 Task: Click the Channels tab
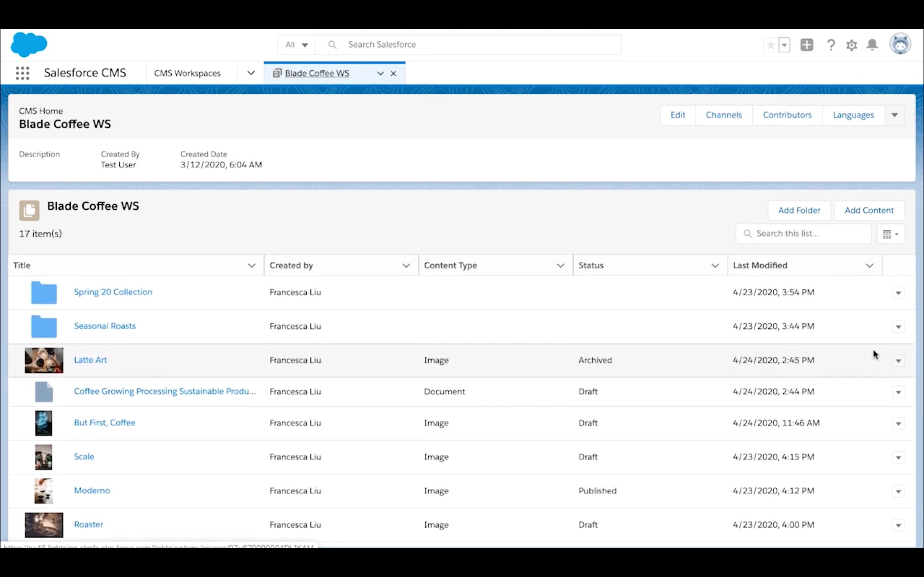pyautogui.click(x=724, y=114)
